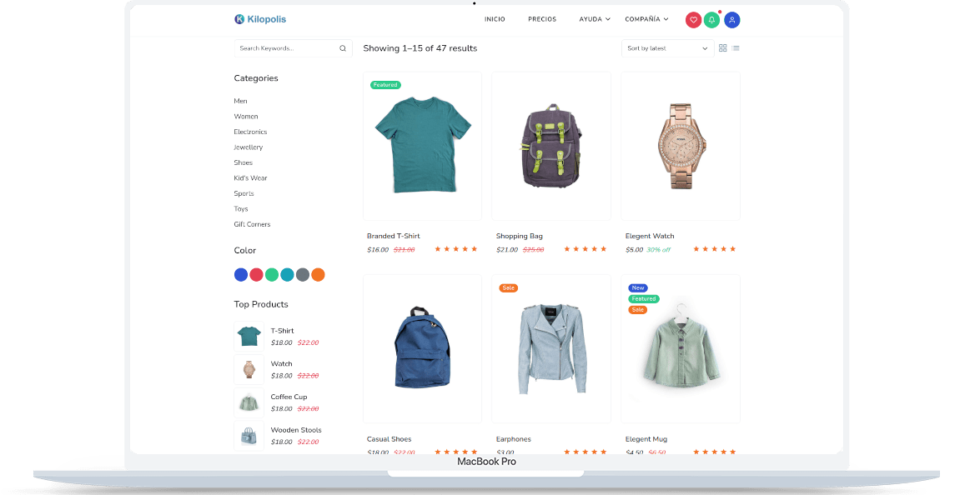Viewport: 980px width, 495px height.
Task: Click the New badge on Elegent Mug card
Action: pos(638,287)
